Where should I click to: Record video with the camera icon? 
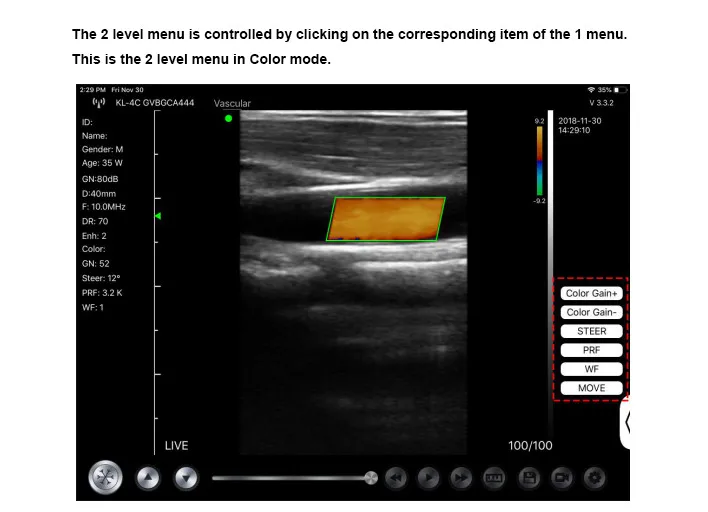click(562, 478)
